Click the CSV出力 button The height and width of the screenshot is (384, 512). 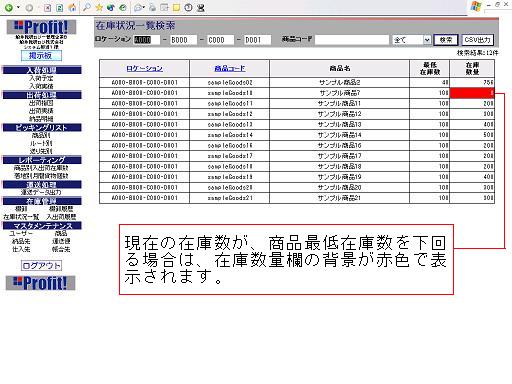pos(477,40)
